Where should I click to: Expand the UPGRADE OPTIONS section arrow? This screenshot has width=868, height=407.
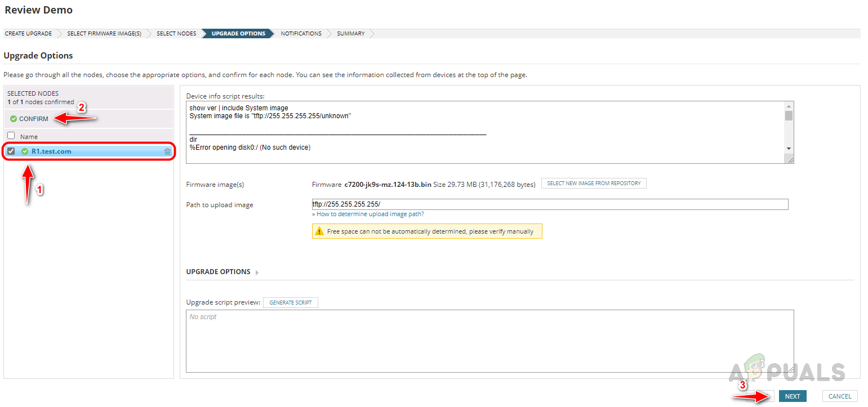(x=257, y=272)
